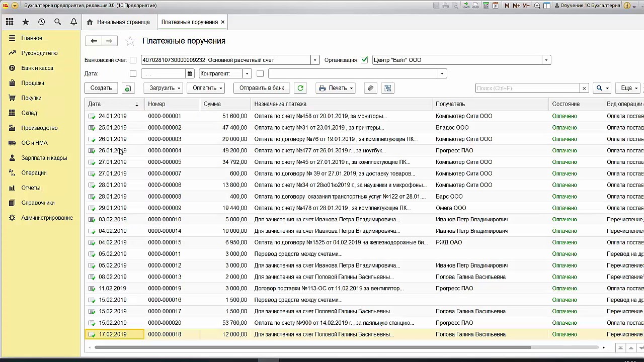
Task: Click the zoom scale magnifier icon
Action: (x=537, y=6)
